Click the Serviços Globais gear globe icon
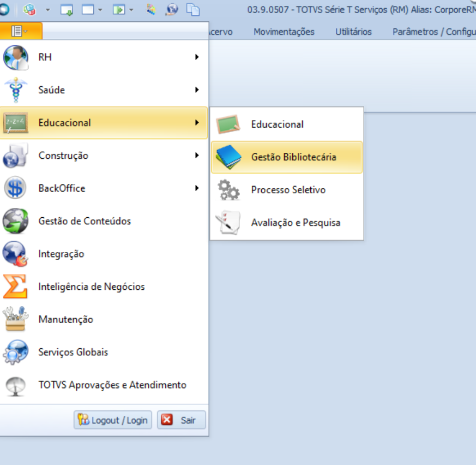 16,352
